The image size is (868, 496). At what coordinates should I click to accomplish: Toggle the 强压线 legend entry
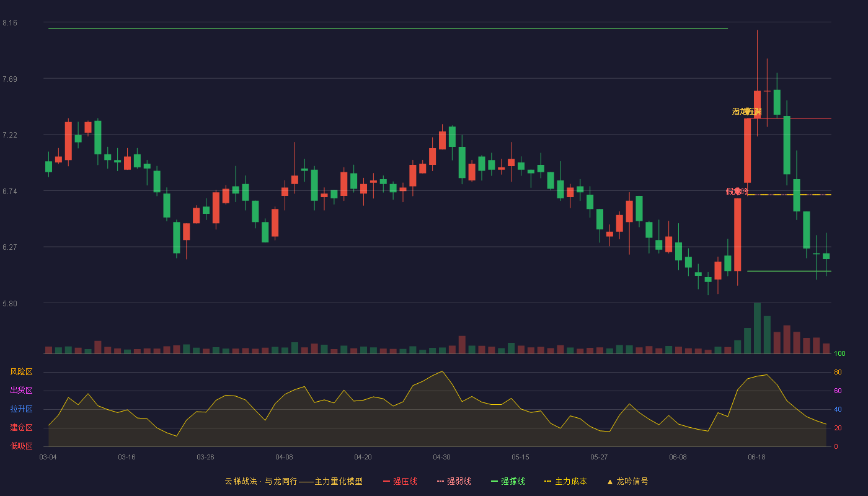(400, 481)
